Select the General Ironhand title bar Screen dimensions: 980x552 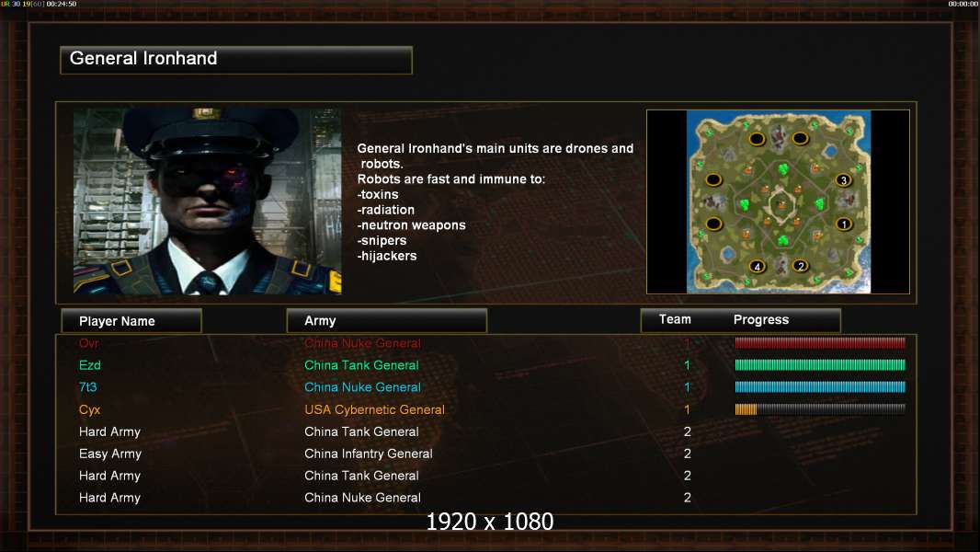point(236,60)
